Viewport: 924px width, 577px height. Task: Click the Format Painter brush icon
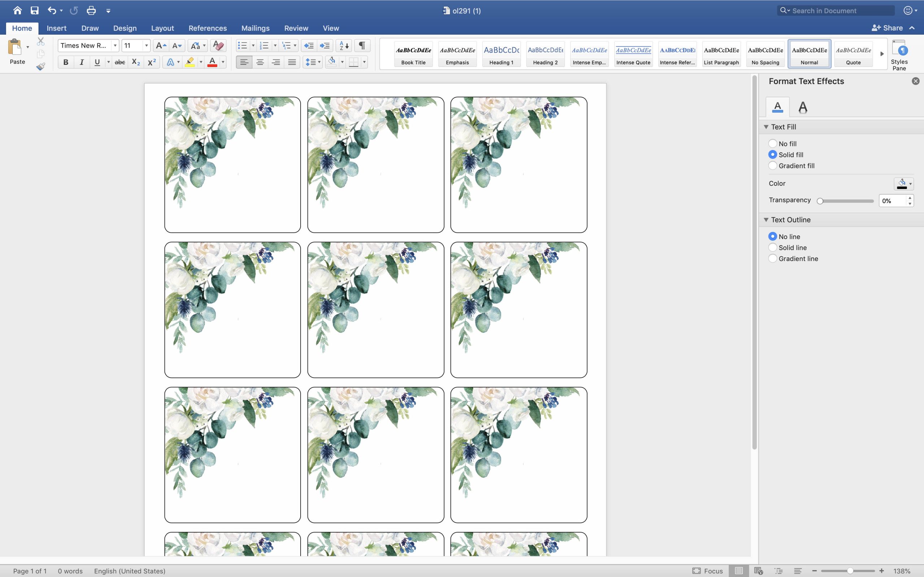click(x=40, y=67)
